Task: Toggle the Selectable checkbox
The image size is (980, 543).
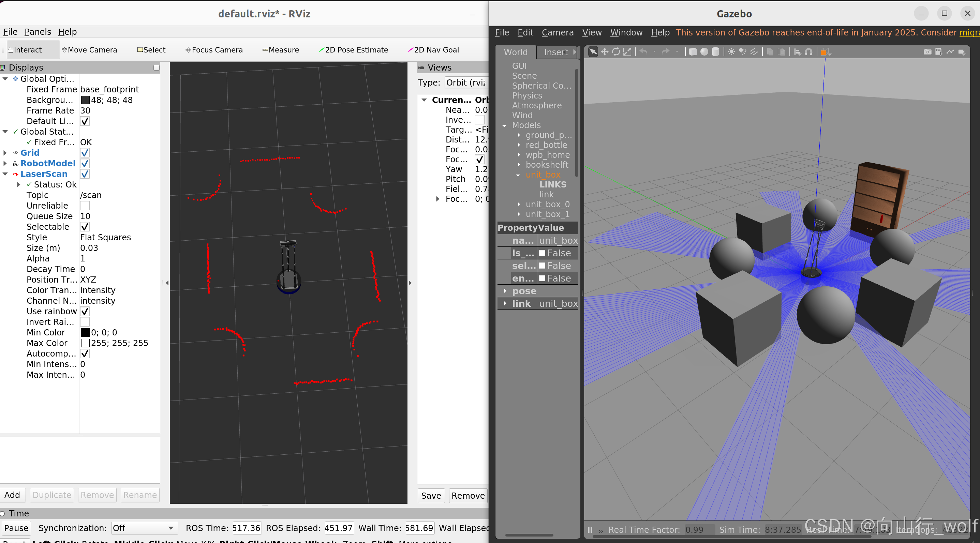Action: (x=85, y=227)
